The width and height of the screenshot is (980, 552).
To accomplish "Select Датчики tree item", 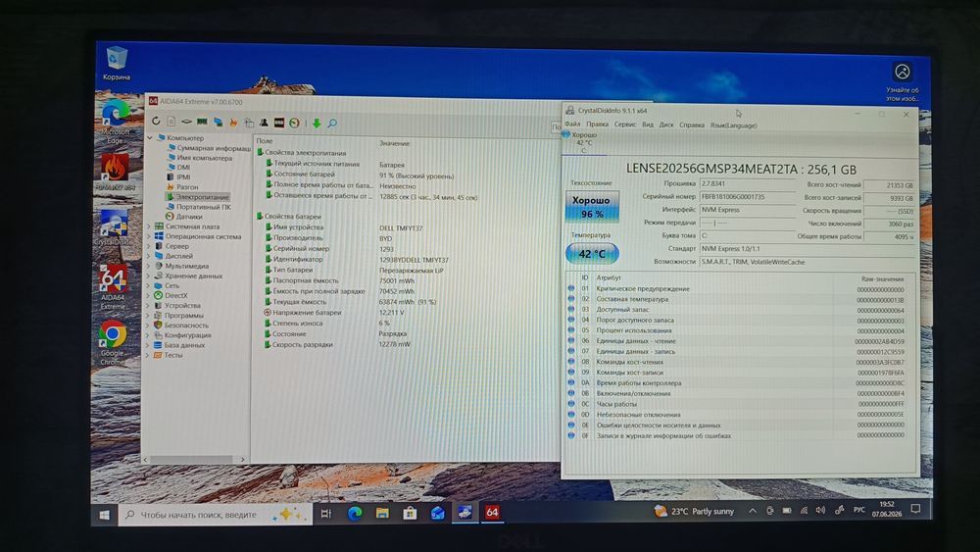I will pyautogui.click(x=189, y=217).
